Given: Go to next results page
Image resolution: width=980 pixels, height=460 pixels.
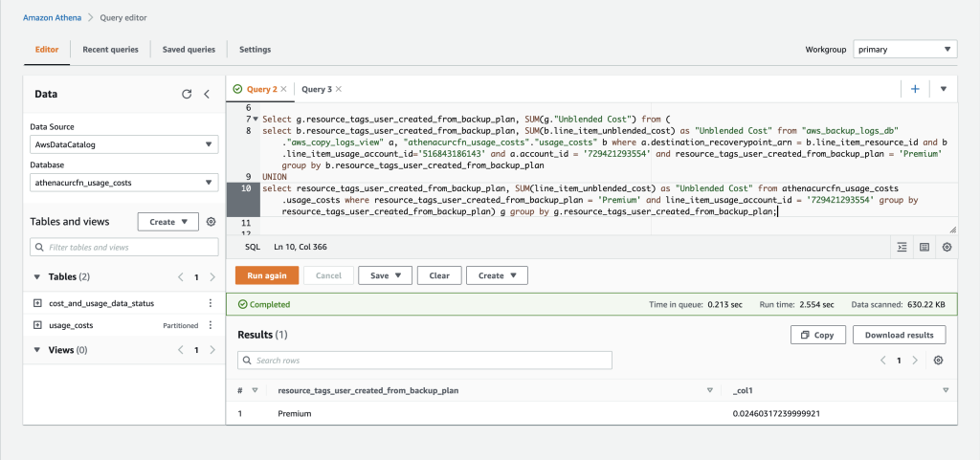Looking at the screenshot, I should pyautogui.click(x=915, y=361).
